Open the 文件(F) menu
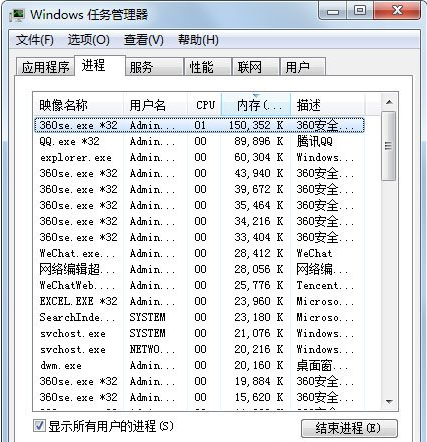This screenshot has width=427, height=442. tap(34, 40)
